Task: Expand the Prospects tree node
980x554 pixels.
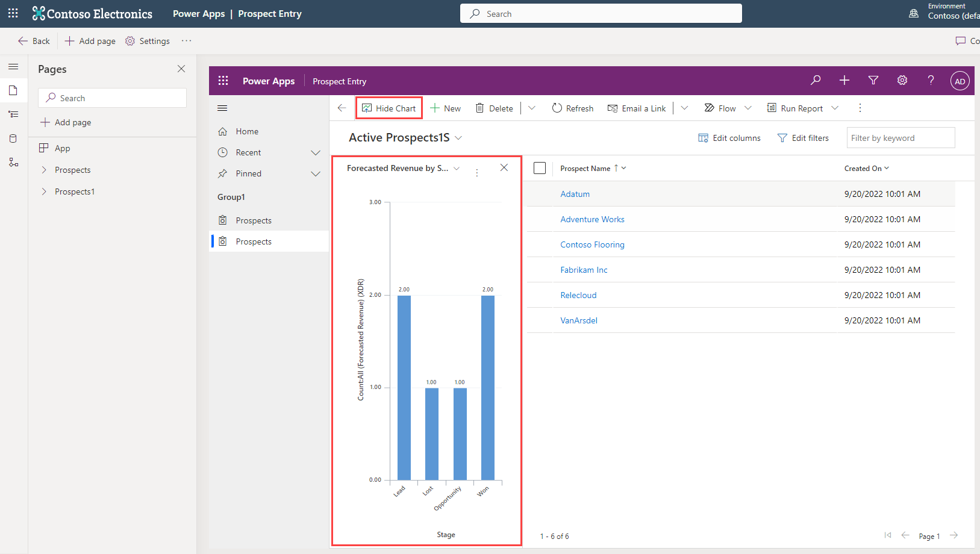Action: [x=44, y=170]
